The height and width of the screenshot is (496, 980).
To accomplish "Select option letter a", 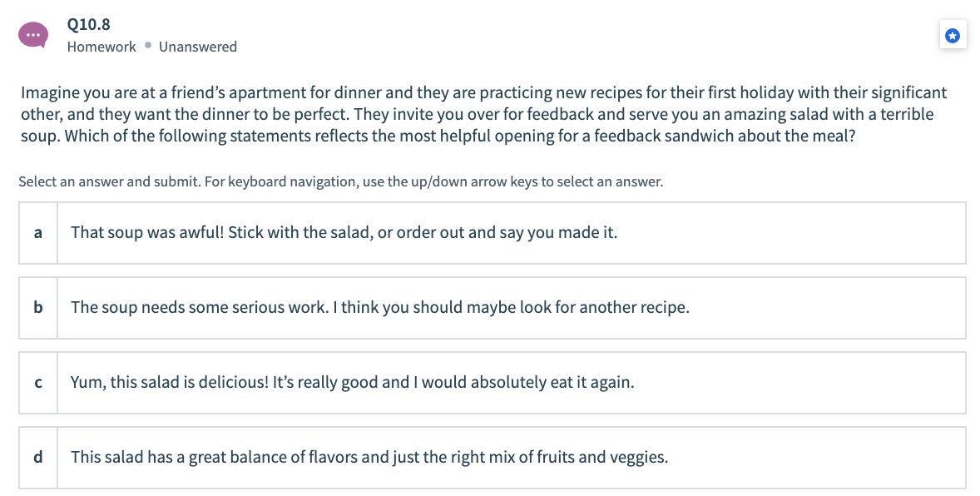I will 38,233.
